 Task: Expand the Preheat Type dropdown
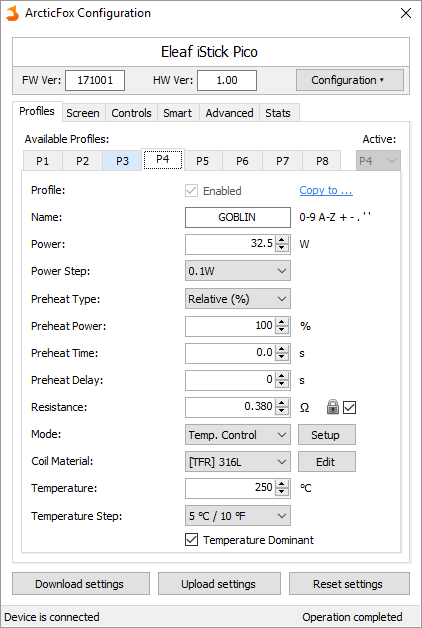pos(238,299)
